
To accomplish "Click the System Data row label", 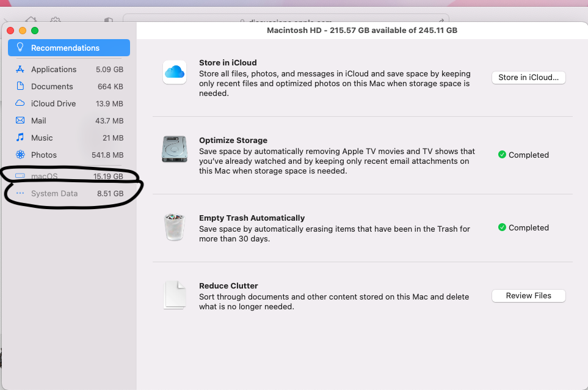I will click(x=54, y=193).
